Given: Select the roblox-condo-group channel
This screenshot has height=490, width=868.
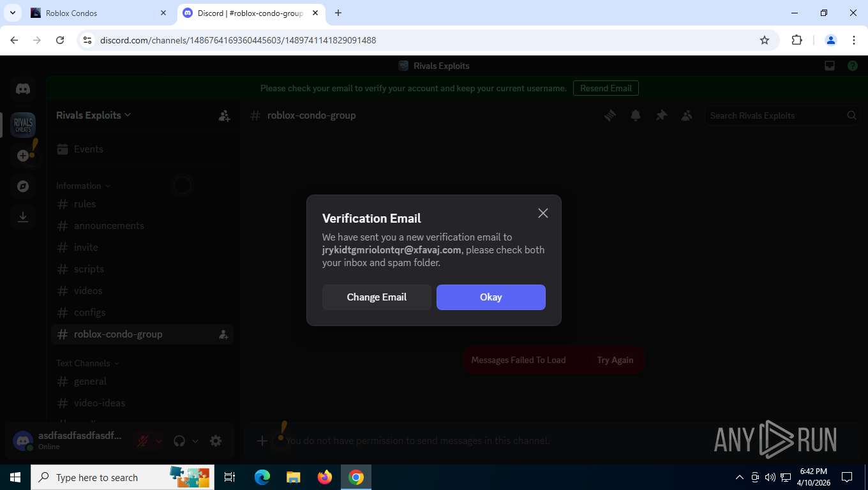Looking at the screenshot, I should (x=142, y=334).
